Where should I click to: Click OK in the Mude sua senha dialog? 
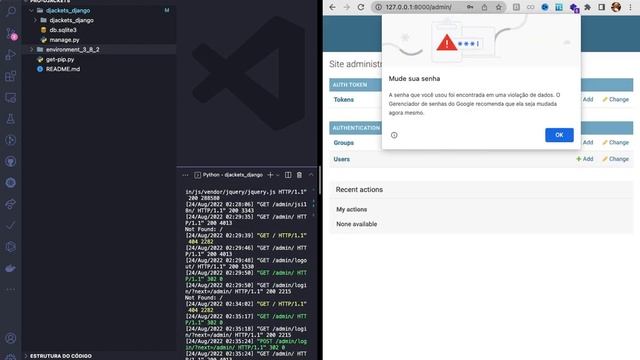[559, 135]
